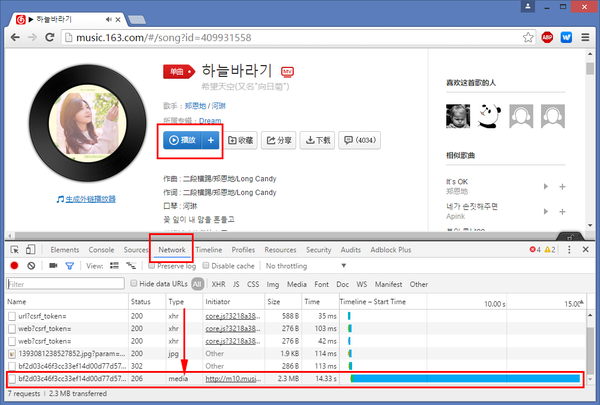Capture screenshots camera icon
Viewport: 600px width, 405px height.
point(53,266)
